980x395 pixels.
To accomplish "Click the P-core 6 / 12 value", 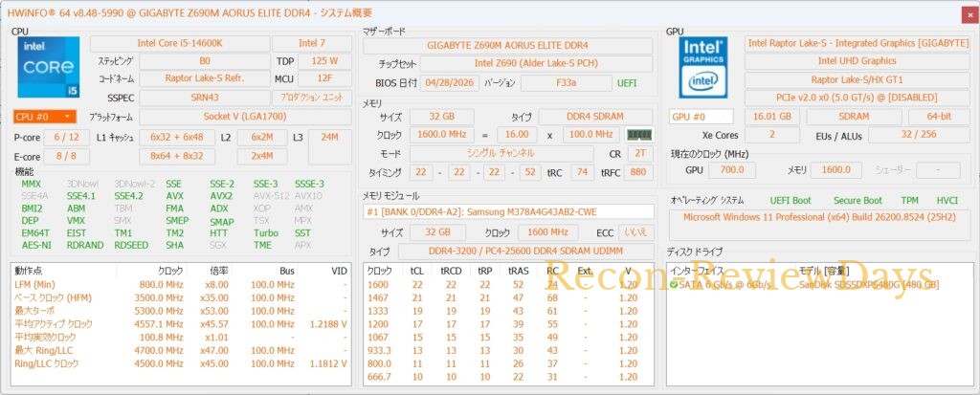I will (67, 138).
